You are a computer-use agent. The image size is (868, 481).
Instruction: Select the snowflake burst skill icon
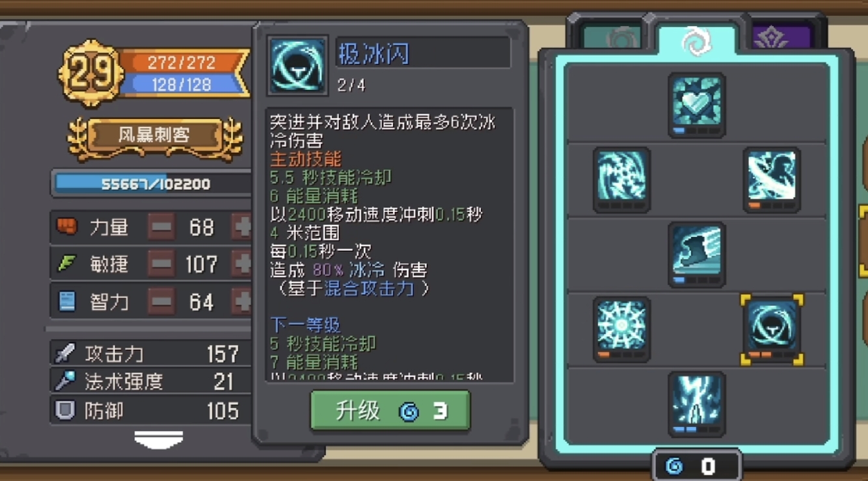621,329
